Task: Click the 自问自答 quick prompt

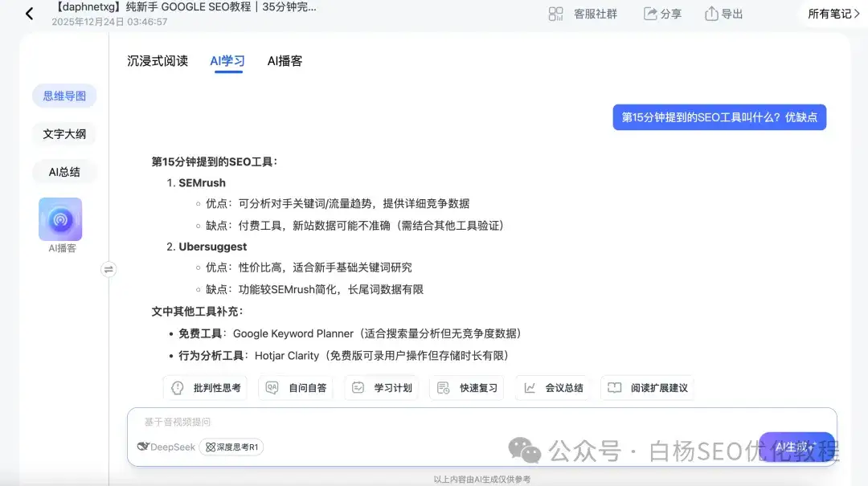Action: point(296,388)
